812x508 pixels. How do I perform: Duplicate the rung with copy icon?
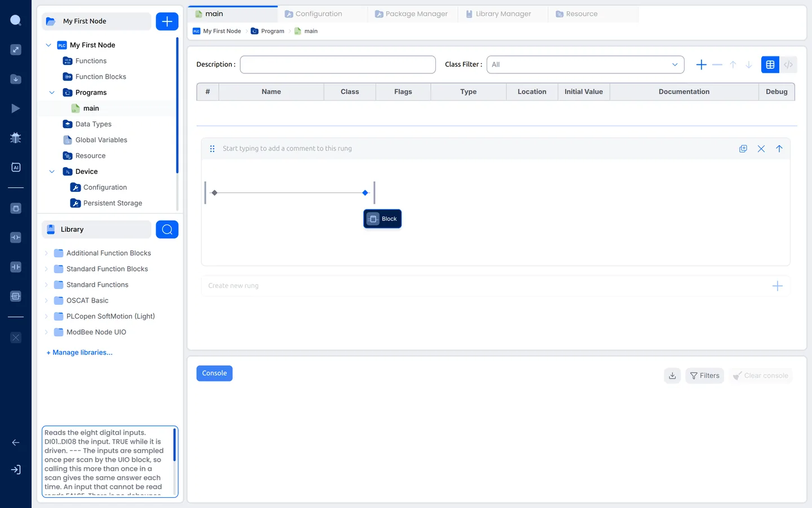click(x=743, y=148)
